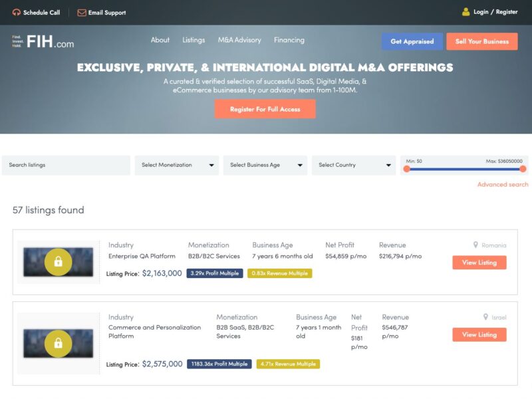Click the location pin icon next to Romania
This screenshot has width=532, height=399.
point(475,245)
